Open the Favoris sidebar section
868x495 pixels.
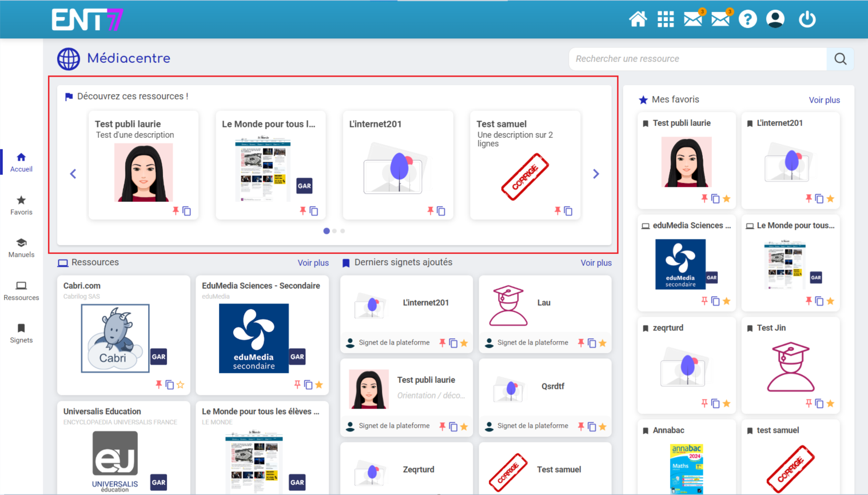21,205
